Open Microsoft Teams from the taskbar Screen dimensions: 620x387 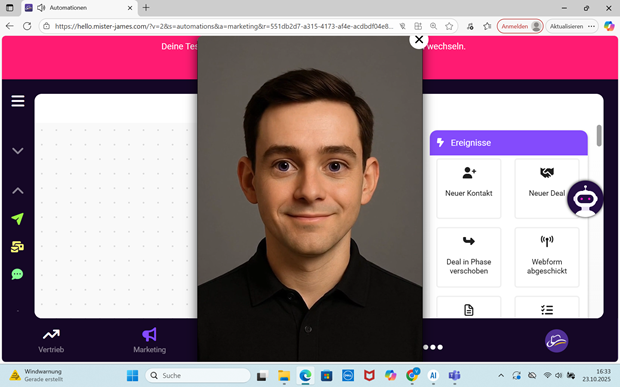pyautogui.click(x=454, y=375)
